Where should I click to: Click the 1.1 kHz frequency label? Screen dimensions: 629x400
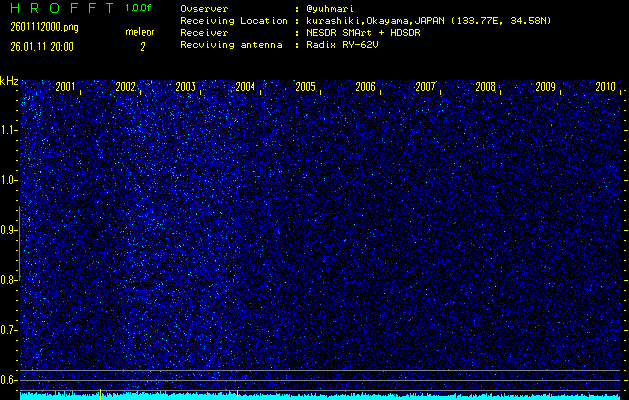pos(9,130)
